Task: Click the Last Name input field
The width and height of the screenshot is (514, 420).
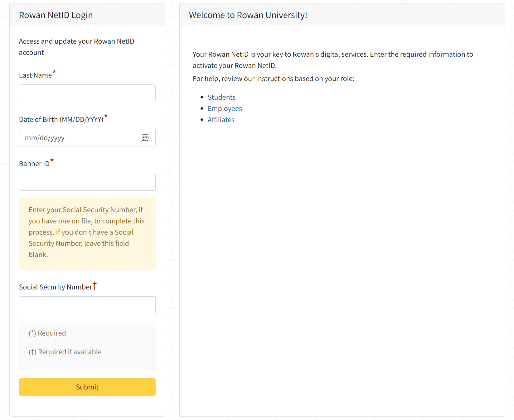Action: [x=87, y=93]
